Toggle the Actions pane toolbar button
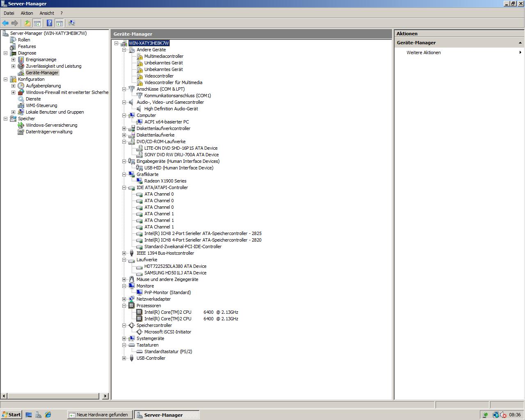 (x=59, y=23)
